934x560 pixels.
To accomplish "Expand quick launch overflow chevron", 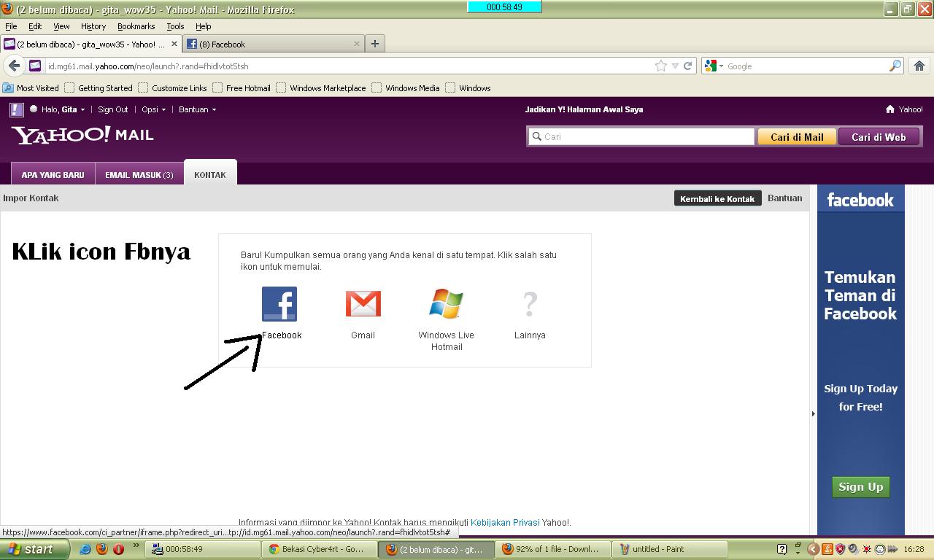I will (x=136, y=546).
